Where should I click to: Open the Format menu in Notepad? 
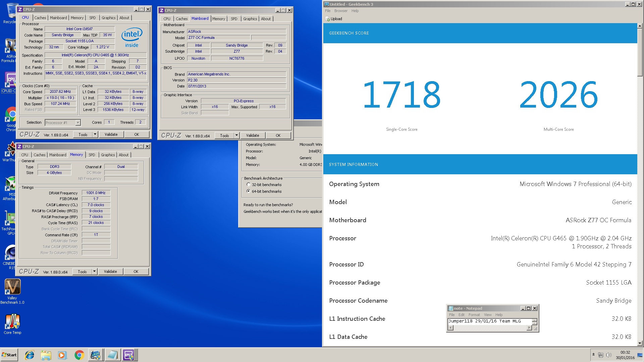click(474, 315)
